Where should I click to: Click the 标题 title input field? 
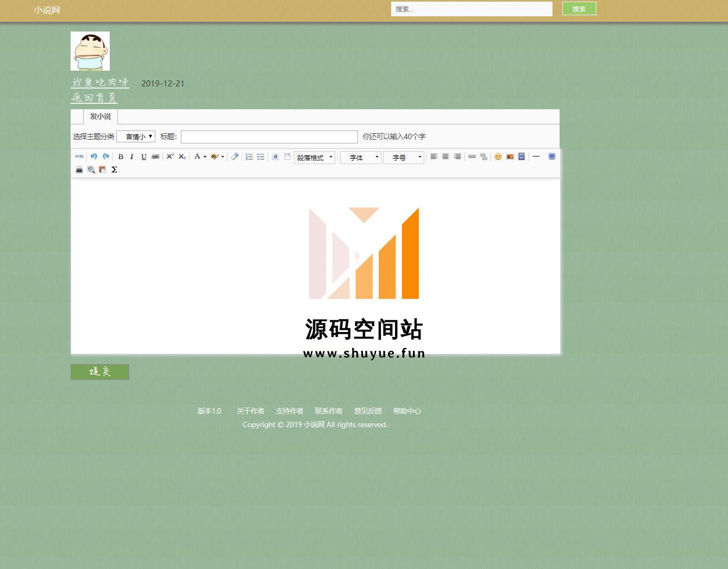[269, 136]
